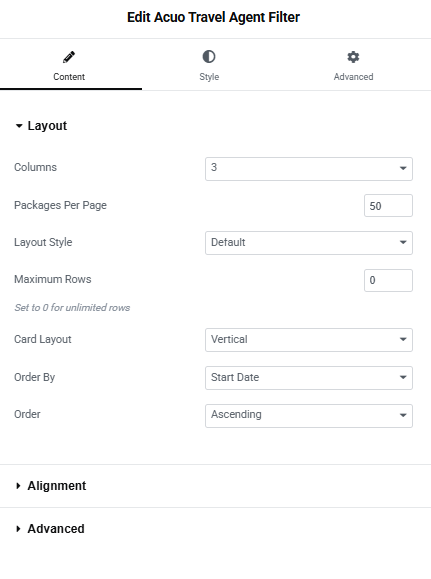Click the Packages Per Page field
This screenshot has width=431, height=579.
pos(388,206)
